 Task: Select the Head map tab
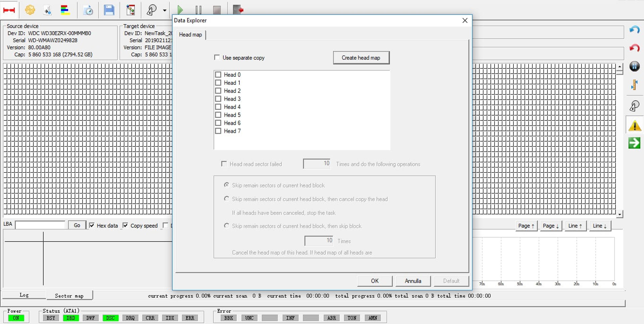pyautogui.click(x=191, y=35)
